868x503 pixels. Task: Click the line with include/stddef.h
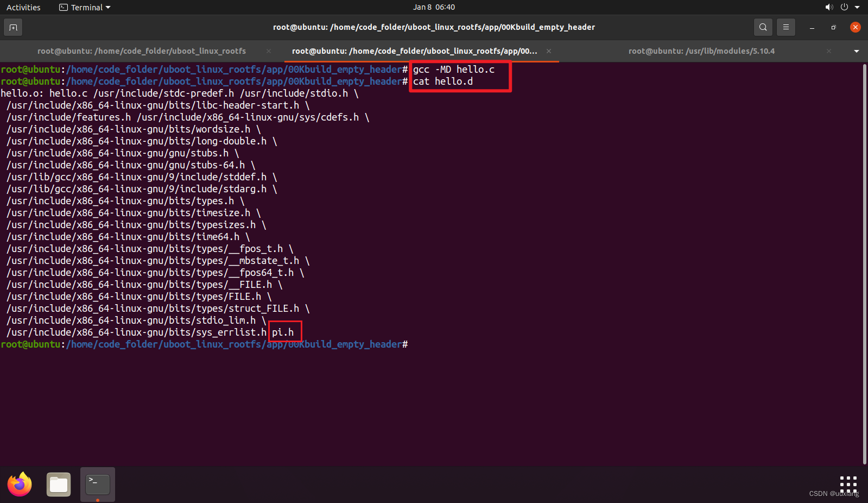click(x=142, y=177)
